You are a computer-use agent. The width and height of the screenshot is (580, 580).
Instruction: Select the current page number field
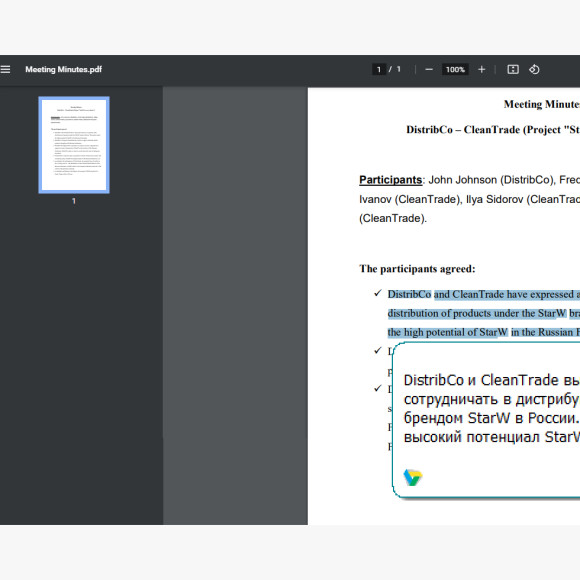click(x=379, y=70)
